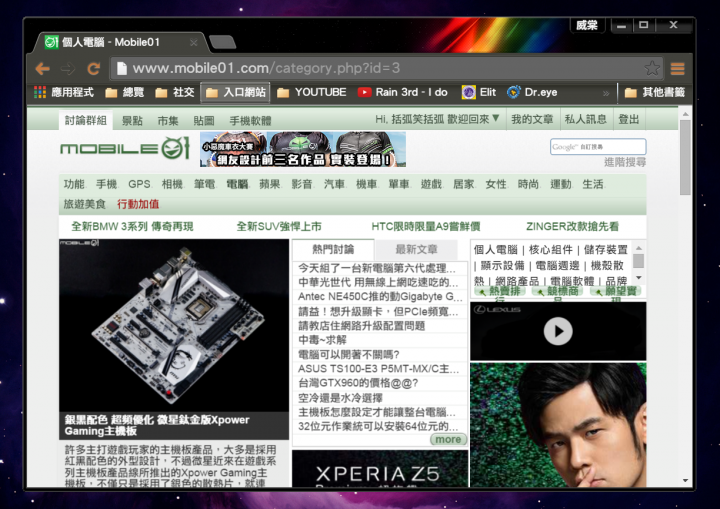Click the Google custom search field

click(x=598, y=147)
